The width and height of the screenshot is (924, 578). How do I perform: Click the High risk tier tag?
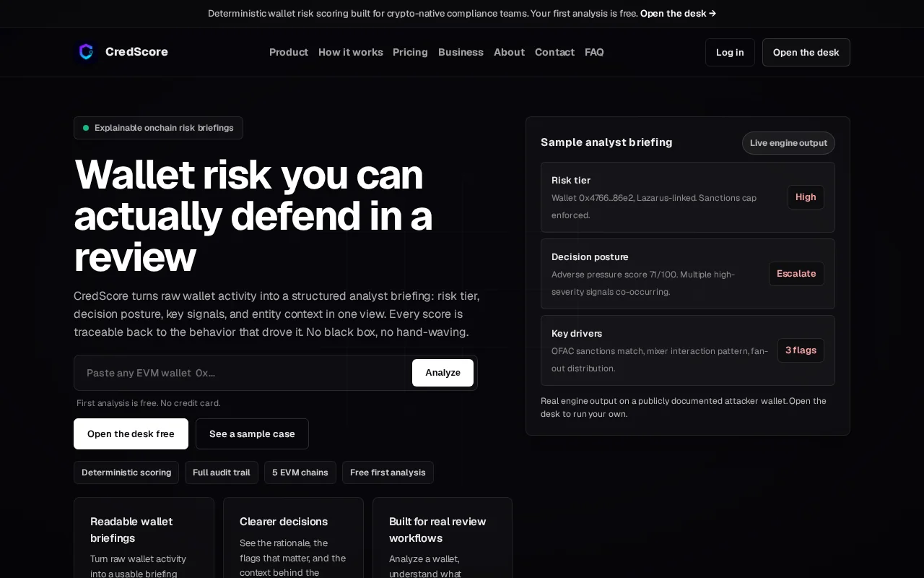click(806, 197)
